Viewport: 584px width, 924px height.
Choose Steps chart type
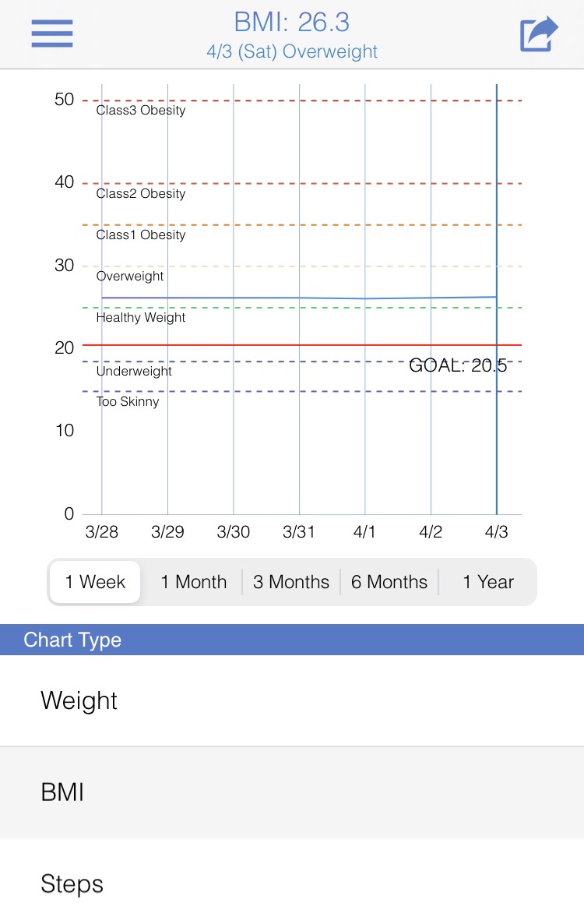tap(292, 883)
